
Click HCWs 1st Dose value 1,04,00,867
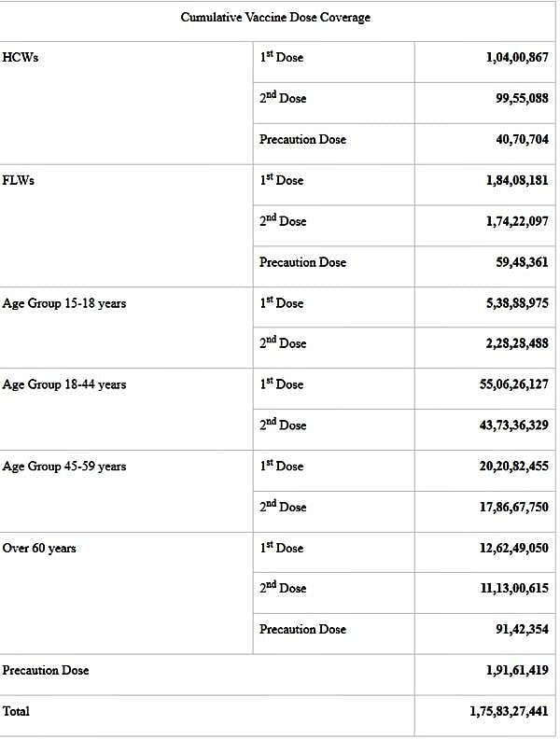(x=517, y=58)
